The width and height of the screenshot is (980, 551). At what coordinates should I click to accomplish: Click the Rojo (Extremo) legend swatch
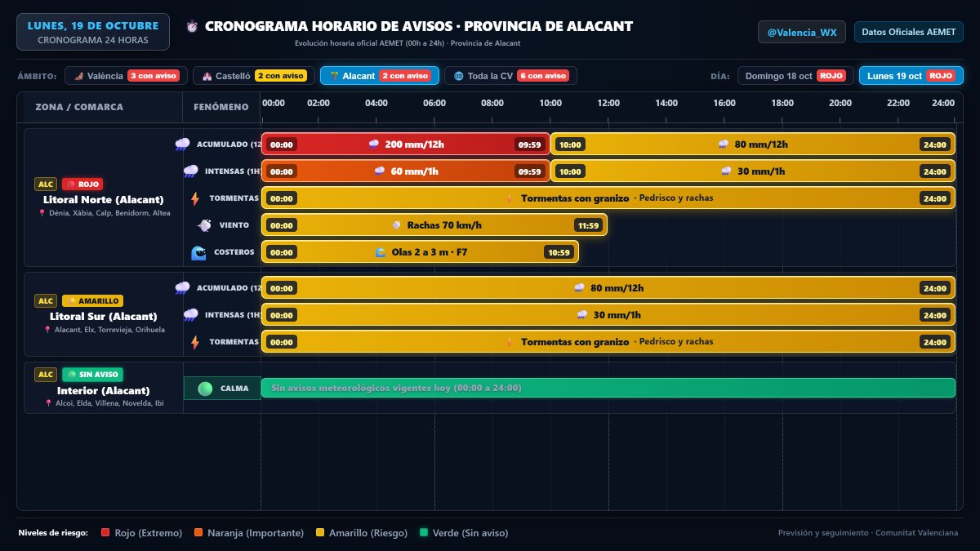pos(105,533)
